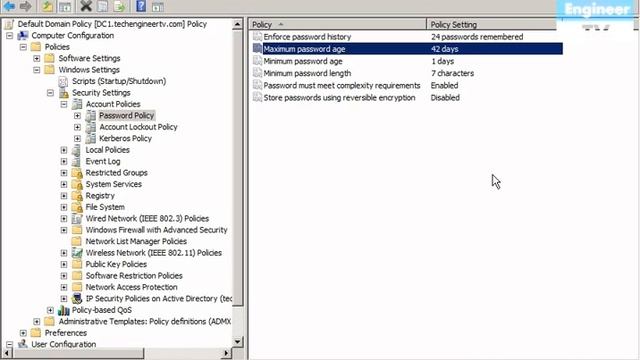Image resolution: width=640 pixels, height=360 pixels.
Task: Click tree pane scroll down arrow
Action: (x=238, y=342)
